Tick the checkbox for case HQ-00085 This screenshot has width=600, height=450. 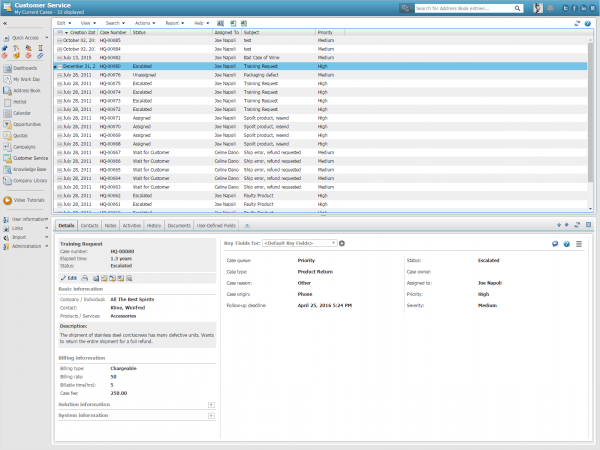point(60,41)
